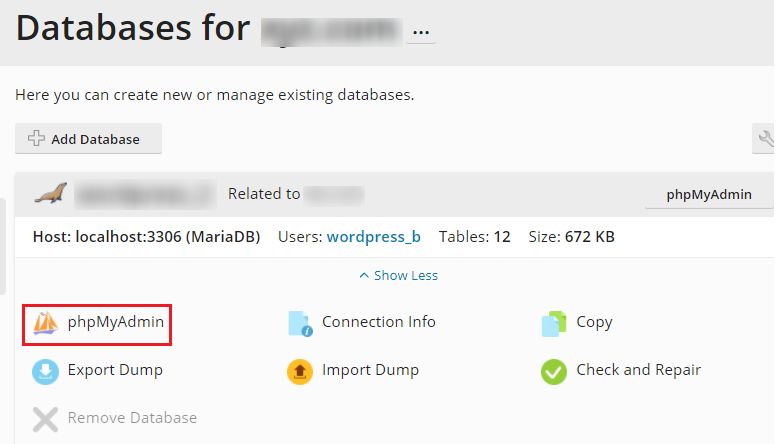Open the Connection Info link
The image size is (778, 444).
pyautogui.click(x=378, y=322)
